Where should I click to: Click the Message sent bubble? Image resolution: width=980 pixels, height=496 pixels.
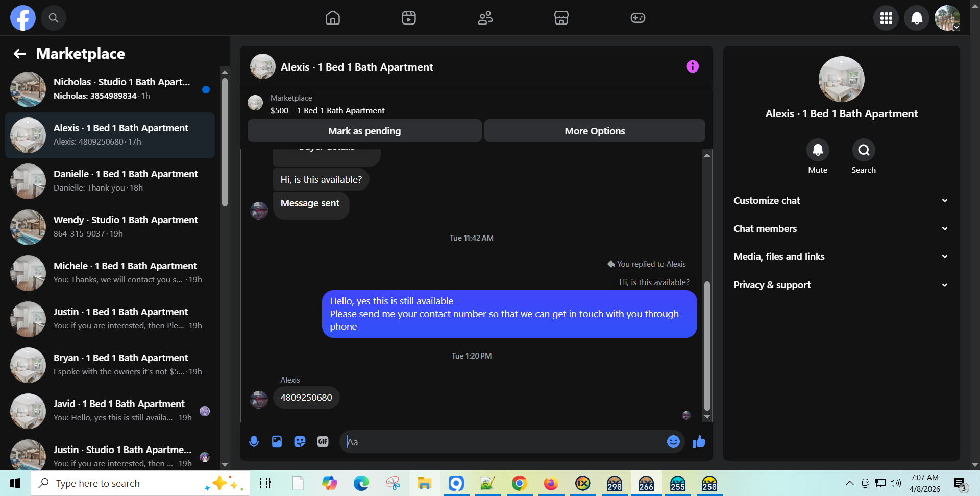click(x=311, y=205)
